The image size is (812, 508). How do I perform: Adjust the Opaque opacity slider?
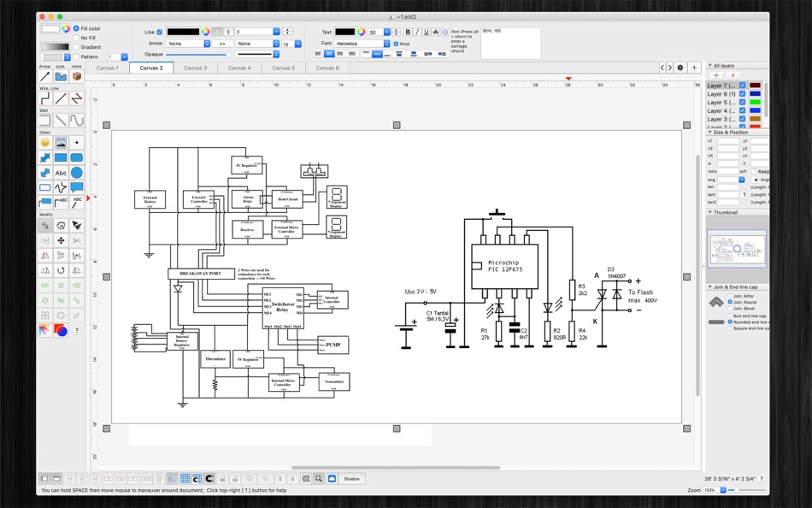click(x=198, y=55)
